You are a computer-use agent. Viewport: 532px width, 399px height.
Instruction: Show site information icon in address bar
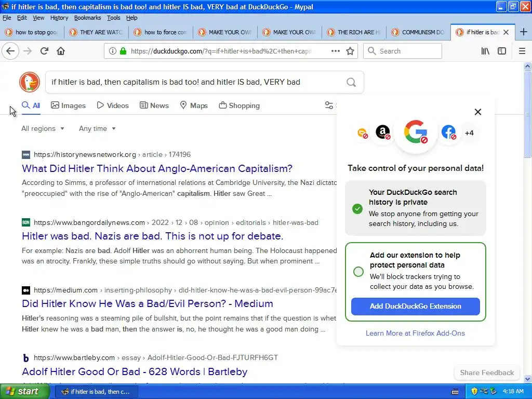112,51
